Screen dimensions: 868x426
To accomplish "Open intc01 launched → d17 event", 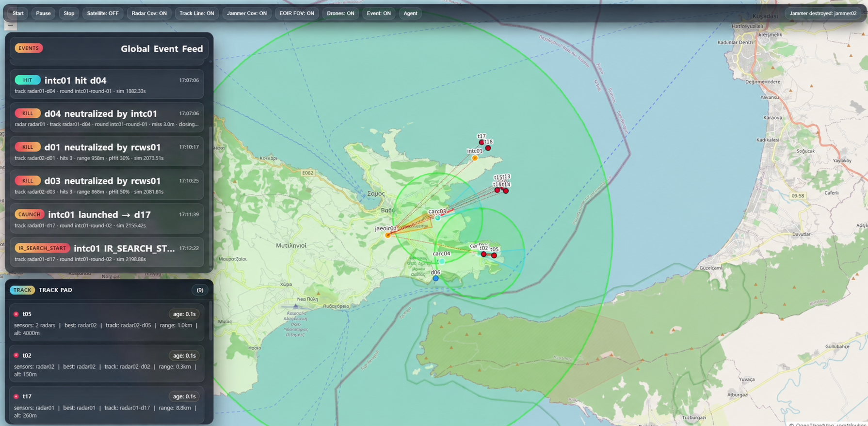I will point(107,219).
